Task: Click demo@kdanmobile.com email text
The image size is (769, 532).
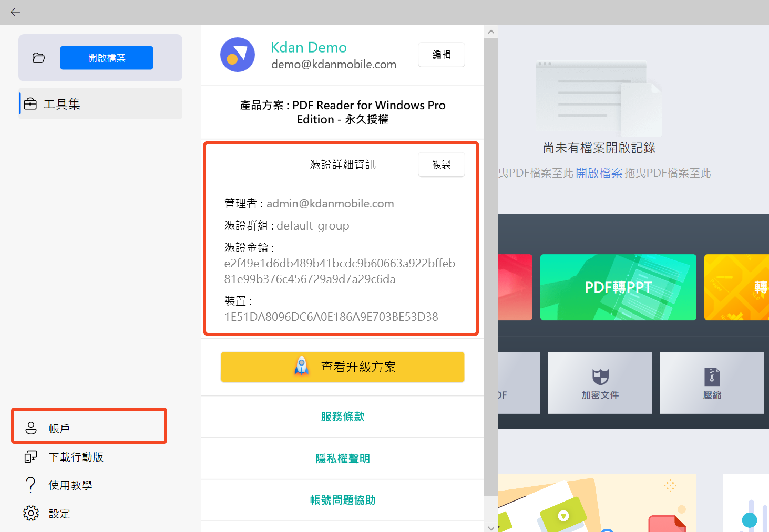Action: click(x=334, y=65)
